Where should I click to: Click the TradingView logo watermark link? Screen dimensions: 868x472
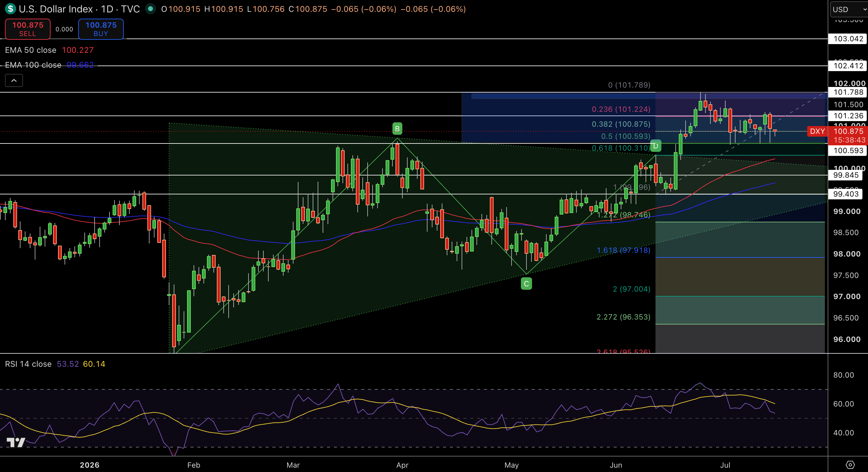tap(16, 442)
